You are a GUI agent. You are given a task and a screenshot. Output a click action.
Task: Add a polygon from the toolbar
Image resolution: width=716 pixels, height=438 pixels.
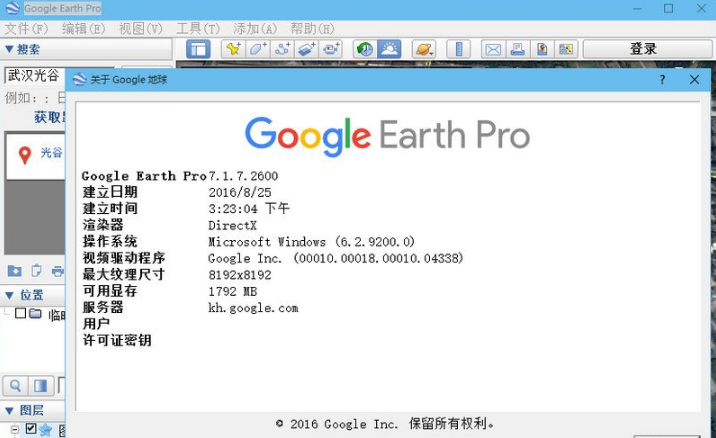click(x=258, y=49)
